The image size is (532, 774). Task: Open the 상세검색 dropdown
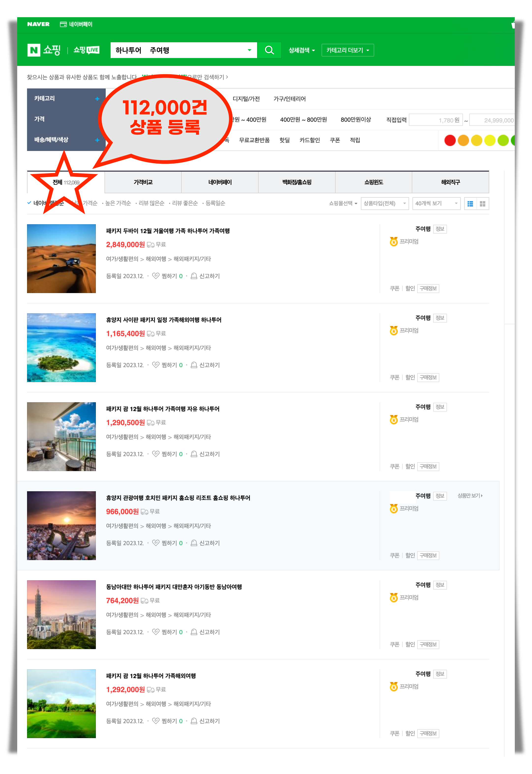click(302, 50)
